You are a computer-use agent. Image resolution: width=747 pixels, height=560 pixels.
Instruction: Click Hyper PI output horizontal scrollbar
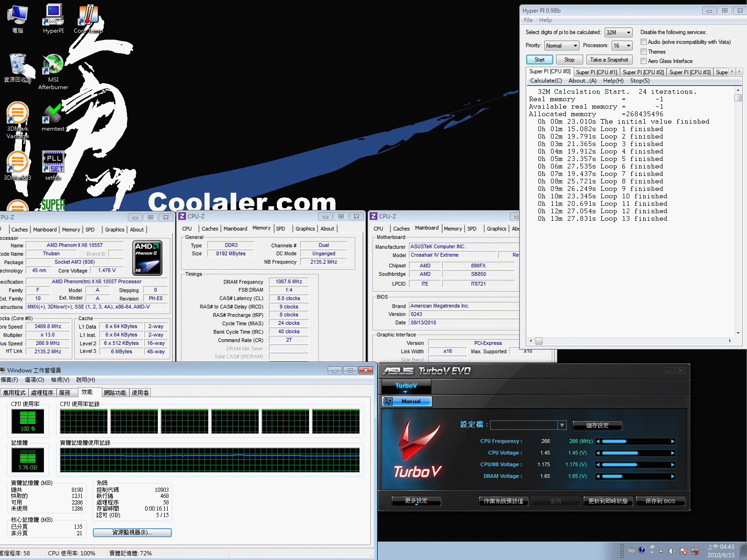pos(630,341)
